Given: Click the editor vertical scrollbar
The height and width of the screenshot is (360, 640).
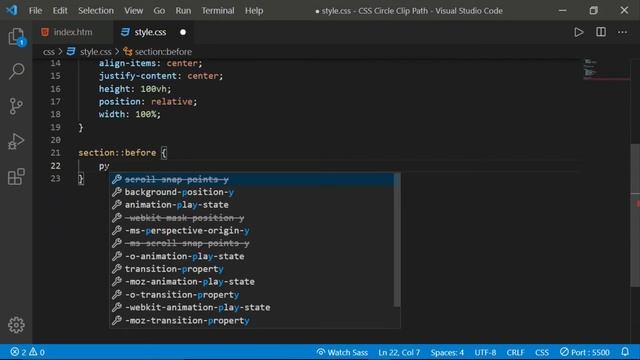Looking at the screenshot, I should (x=635, y=216).
